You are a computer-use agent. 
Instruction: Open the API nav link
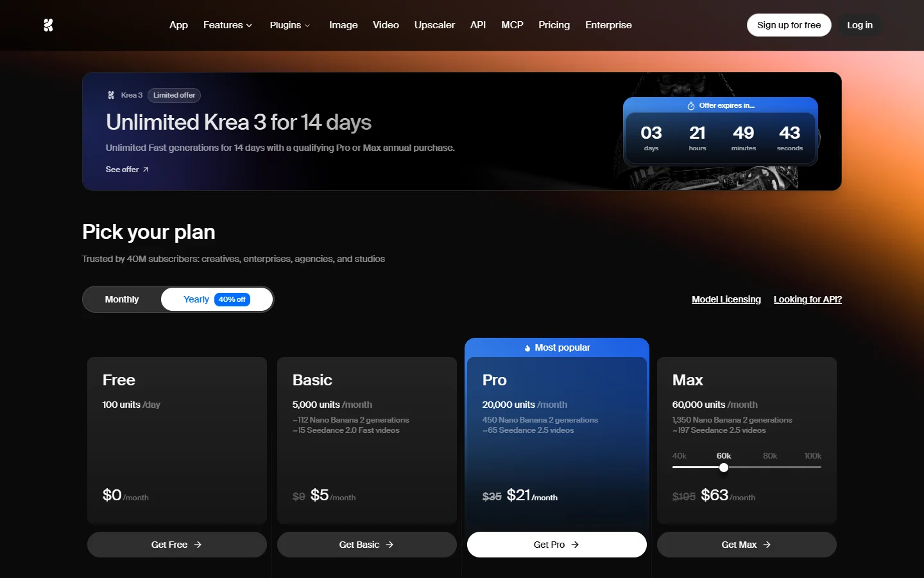coord(478,25)
